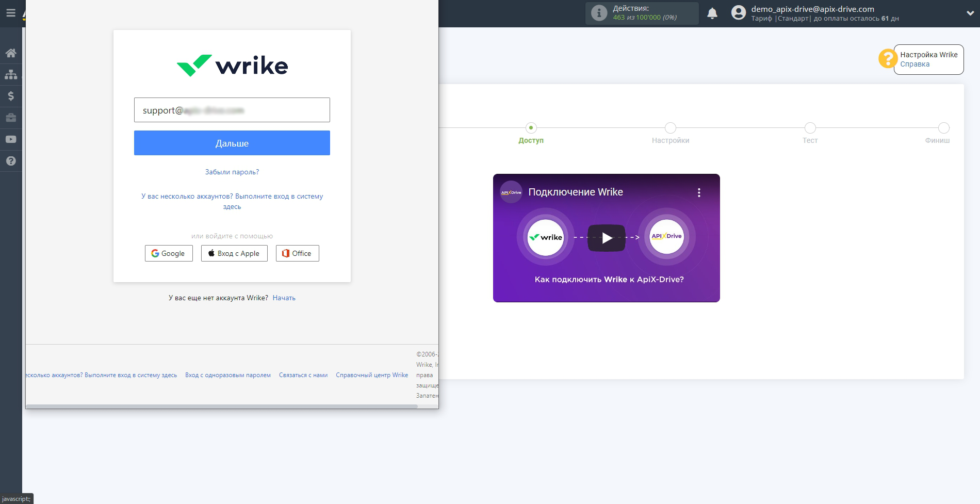Click the Wrike logo in login form
Image resolution: width=980 pixels, height=504 pixels.
pyautogui.click(x=232, y=66)
